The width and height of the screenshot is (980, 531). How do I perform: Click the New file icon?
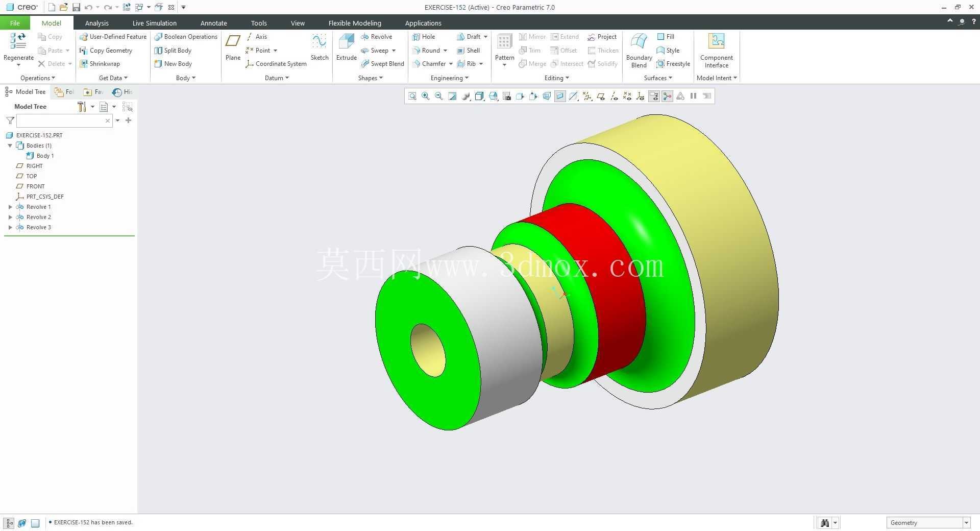52,7
